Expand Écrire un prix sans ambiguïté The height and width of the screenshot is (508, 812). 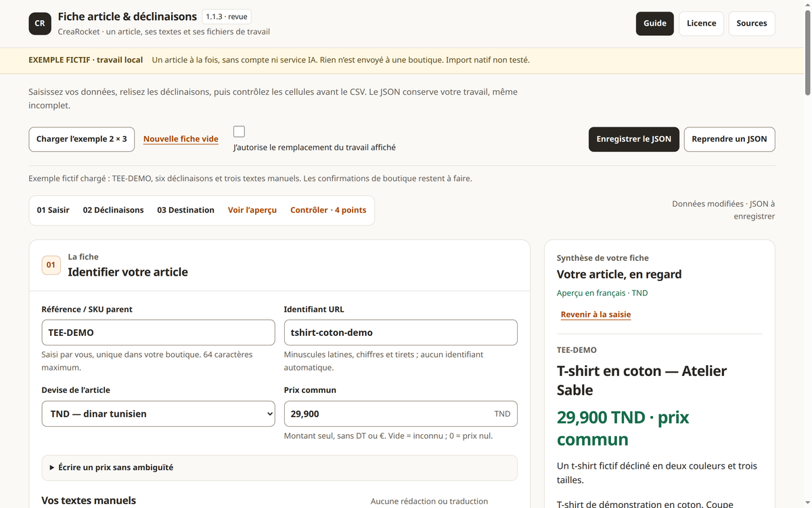(x=279, y=467)
